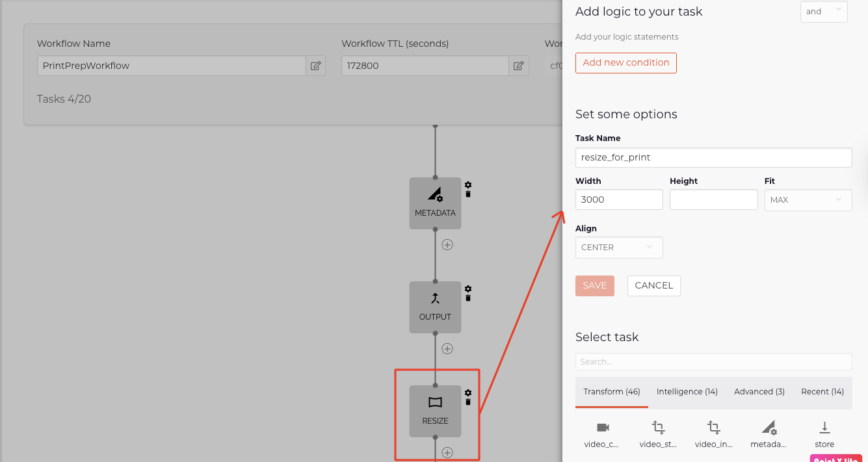
Task: Open settings gear on the RESIZE node
Action: pyautogui.click(x=467, y=393)
